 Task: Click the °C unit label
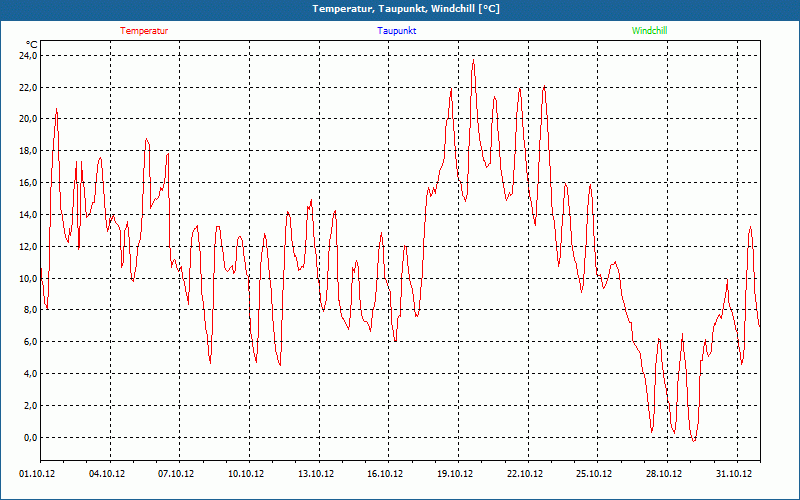[x=32, y=44]
